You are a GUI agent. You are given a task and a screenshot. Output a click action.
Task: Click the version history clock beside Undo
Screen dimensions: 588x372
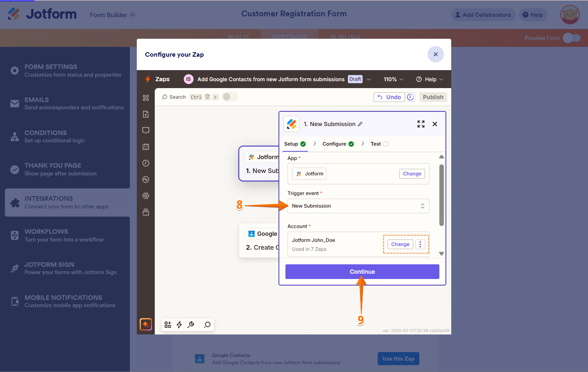click(410, 97)
